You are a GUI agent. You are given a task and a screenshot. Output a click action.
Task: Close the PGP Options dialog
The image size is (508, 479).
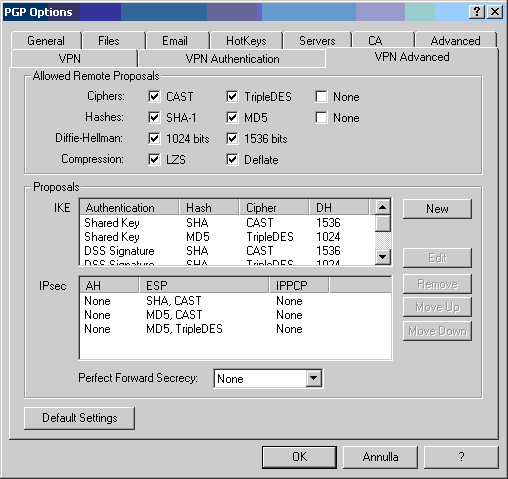coord(495,12)
